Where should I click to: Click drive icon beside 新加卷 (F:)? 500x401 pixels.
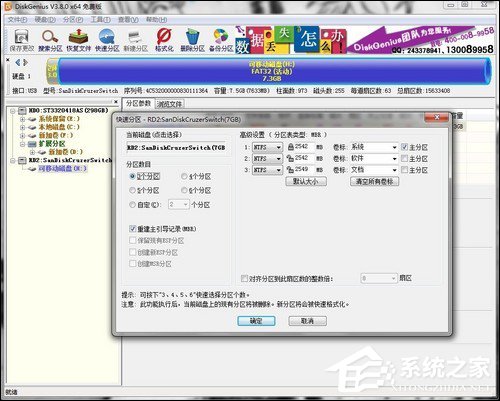pyautogui.click(x=32, y=135)
